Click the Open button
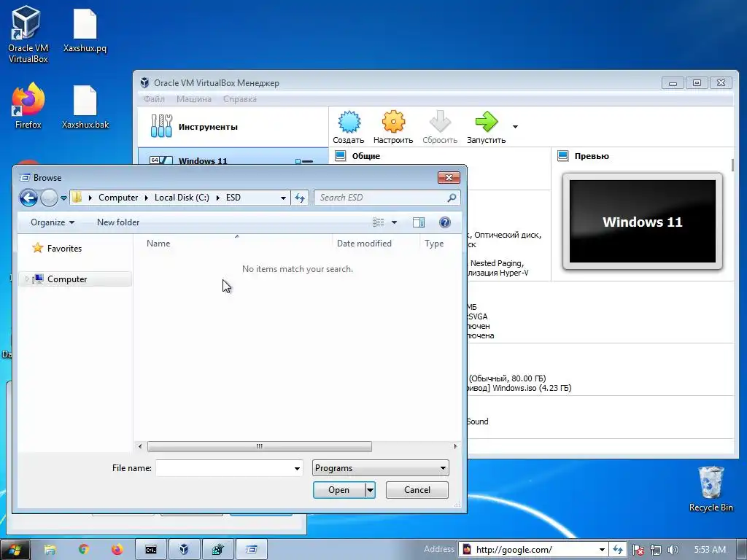 (x=338, y=490)
